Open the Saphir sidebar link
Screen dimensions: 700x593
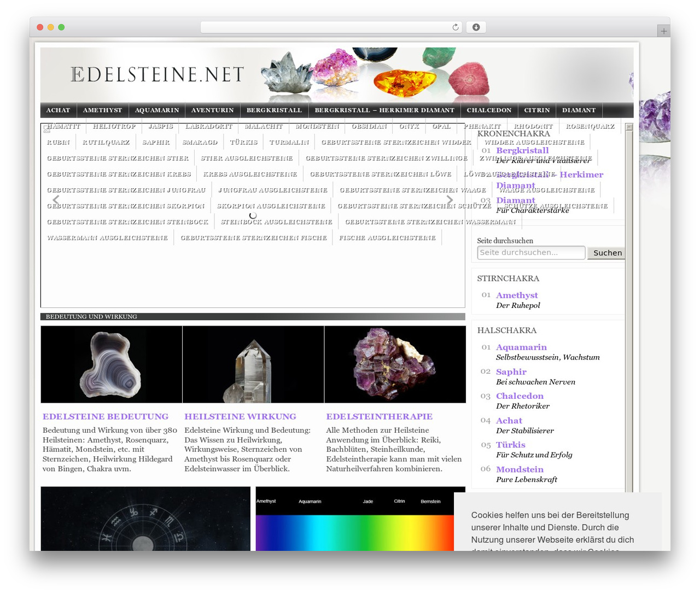tap(511, 372)
